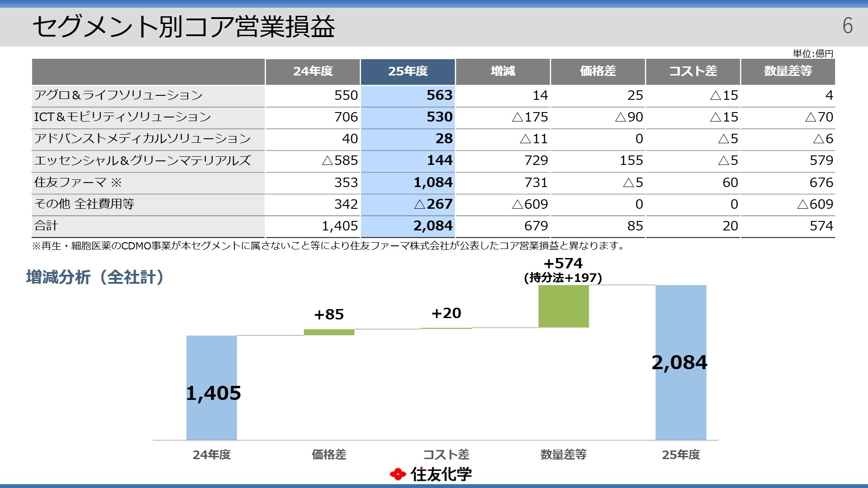Click the value 706 in the table
Viewport: 868px width, 488px height.
tap(346, 117)
